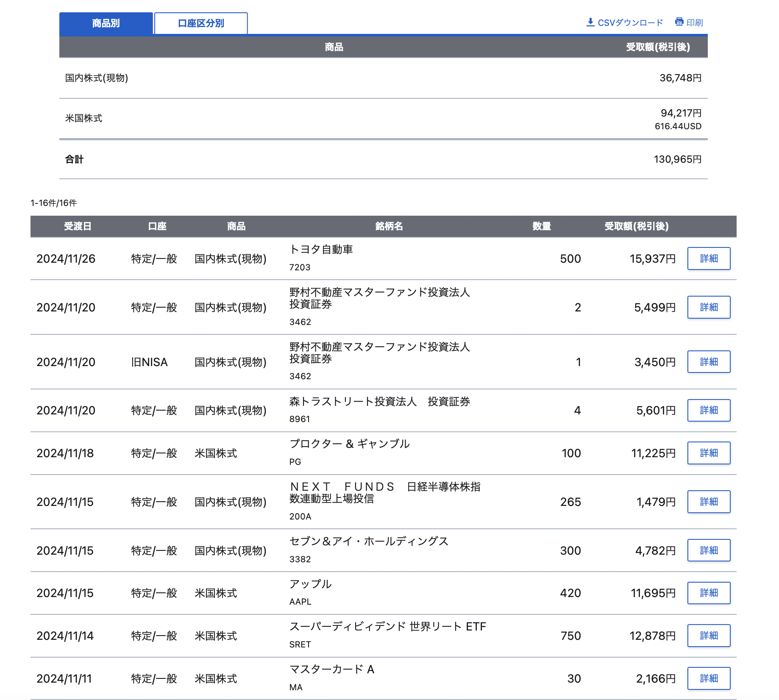Open 詳細 for NEXT FUNDS 日経半導体
This screenshot has height=700, width=779.
[x=709, y=502]
